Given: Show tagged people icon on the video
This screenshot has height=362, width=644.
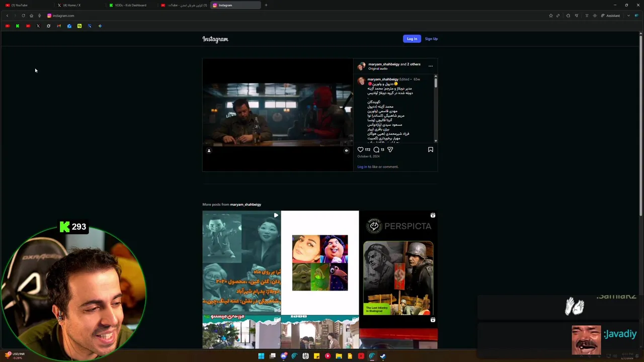Looking at the screenshot, I should tap(209, 150).
